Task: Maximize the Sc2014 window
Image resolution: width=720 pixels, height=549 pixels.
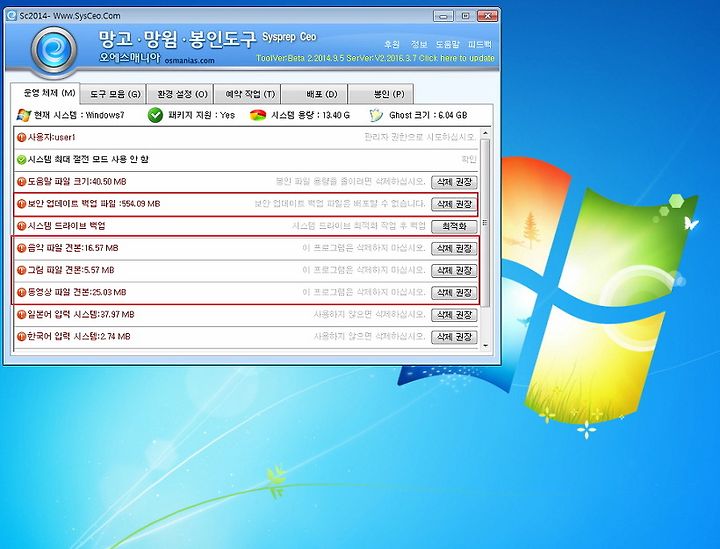Action: (x=465, y=16)
